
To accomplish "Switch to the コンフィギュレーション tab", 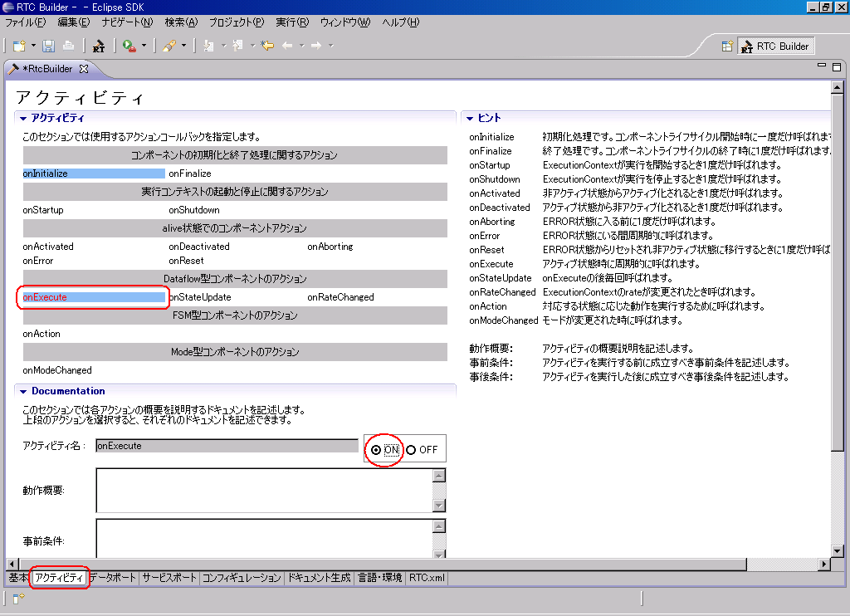I will (x=242, y=578).
